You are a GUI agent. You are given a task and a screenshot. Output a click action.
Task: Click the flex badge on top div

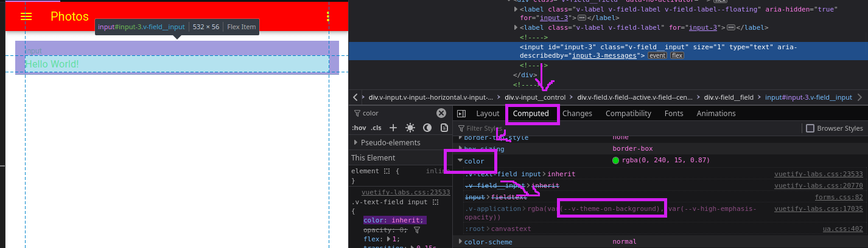pyautogui.click(x=720, y=1)
